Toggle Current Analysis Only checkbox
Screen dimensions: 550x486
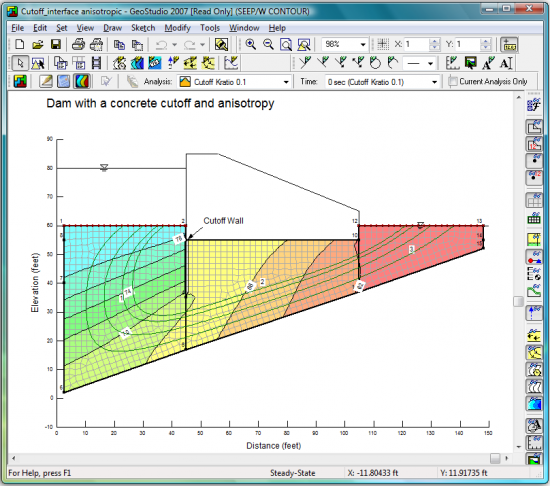(x=453, y=81)
